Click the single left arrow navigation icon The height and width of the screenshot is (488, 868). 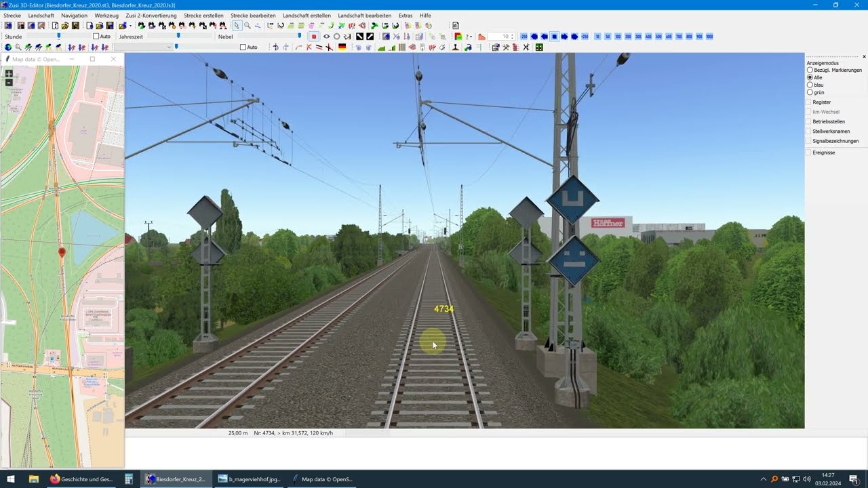[544, 37]
